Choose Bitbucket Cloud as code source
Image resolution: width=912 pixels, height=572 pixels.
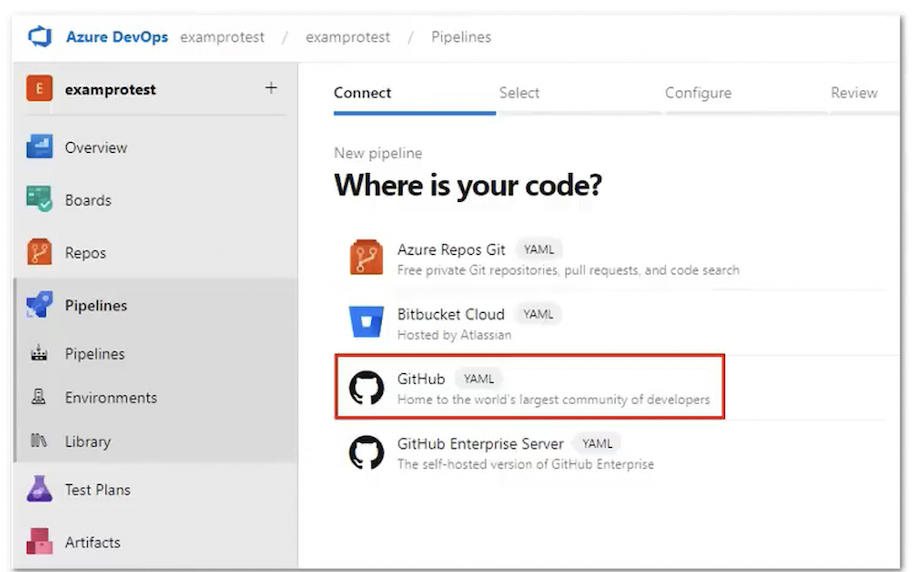click(450, 314)
